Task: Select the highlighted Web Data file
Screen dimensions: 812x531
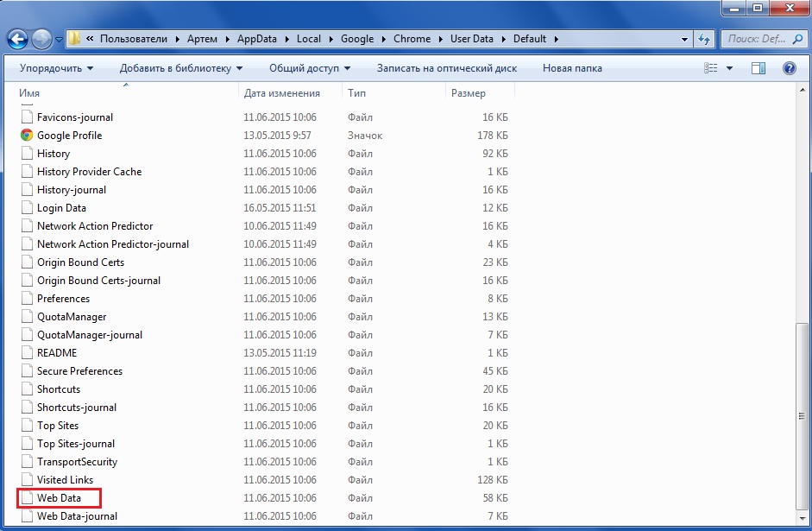Action: pos(58,498)
